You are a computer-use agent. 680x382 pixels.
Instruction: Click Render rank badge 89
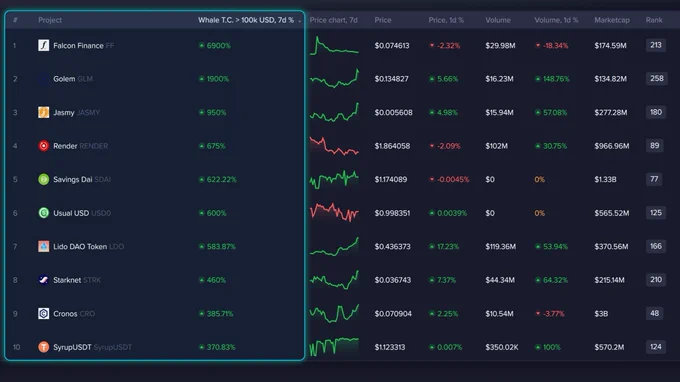[654, 146]
